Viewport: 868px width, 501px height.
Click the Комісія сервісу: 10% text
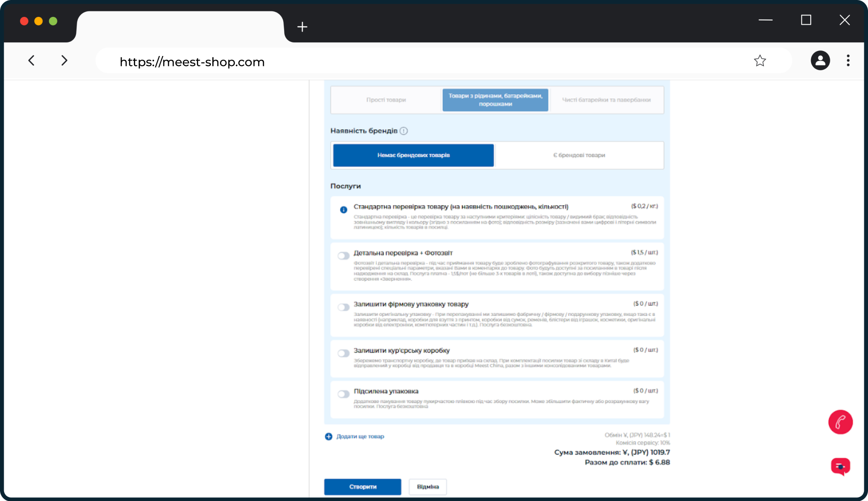[x=643, y=443]
